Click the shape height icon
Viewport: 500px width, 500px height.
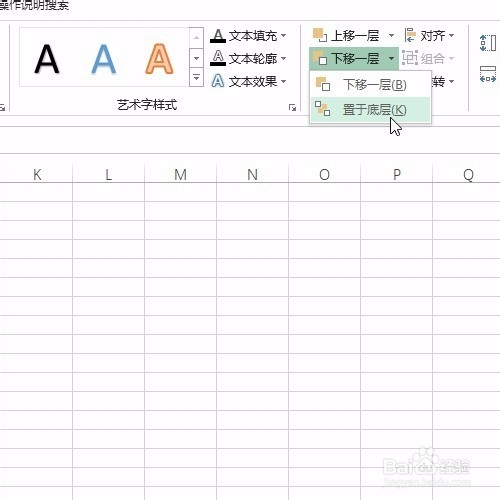tap(488, 43)
